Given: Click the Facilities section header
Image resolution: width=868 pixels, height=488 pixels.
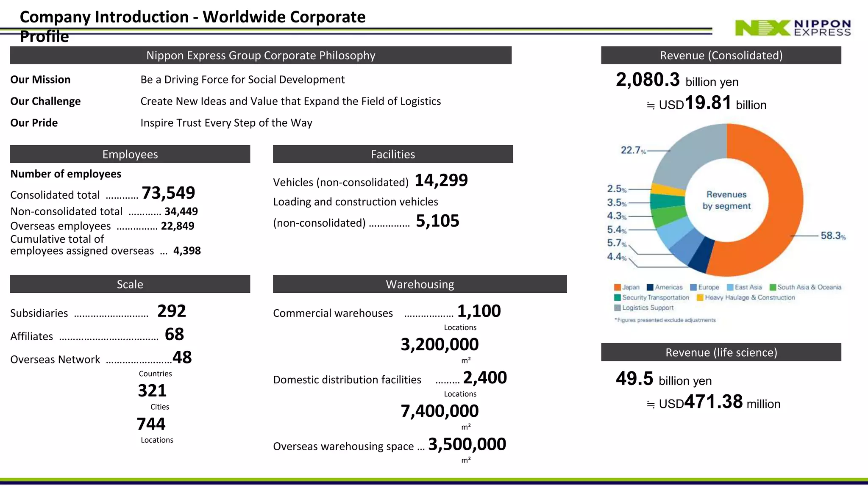Looking at the screenshot, I should 393,154.
